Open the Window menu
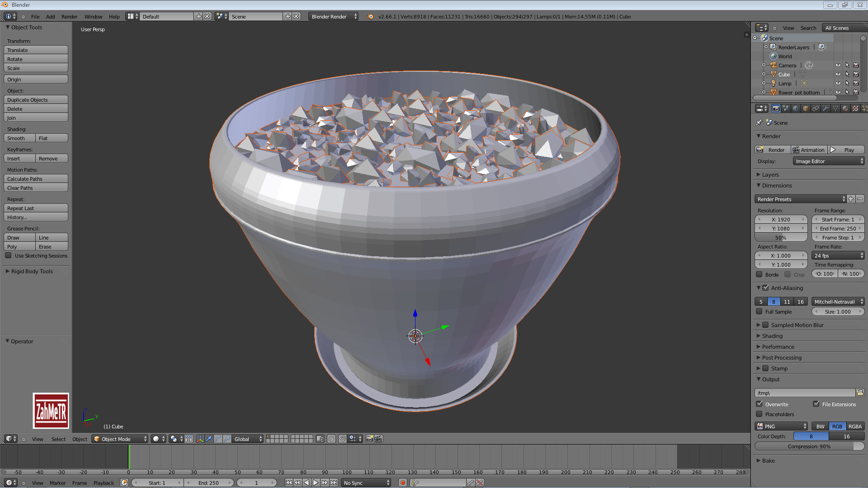Screen dimensions: 868x488 click(93, 16)
